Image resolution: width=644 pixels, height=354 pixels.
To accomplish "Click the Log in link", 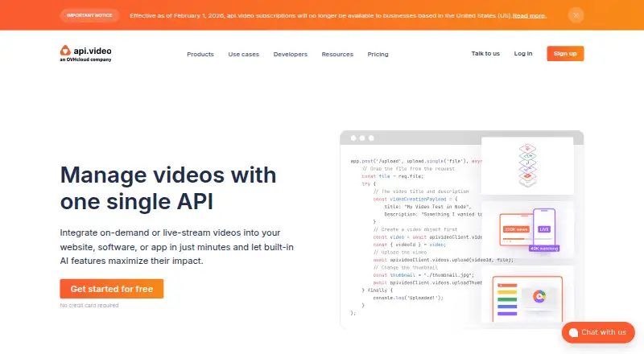I will tap(523, 53).
